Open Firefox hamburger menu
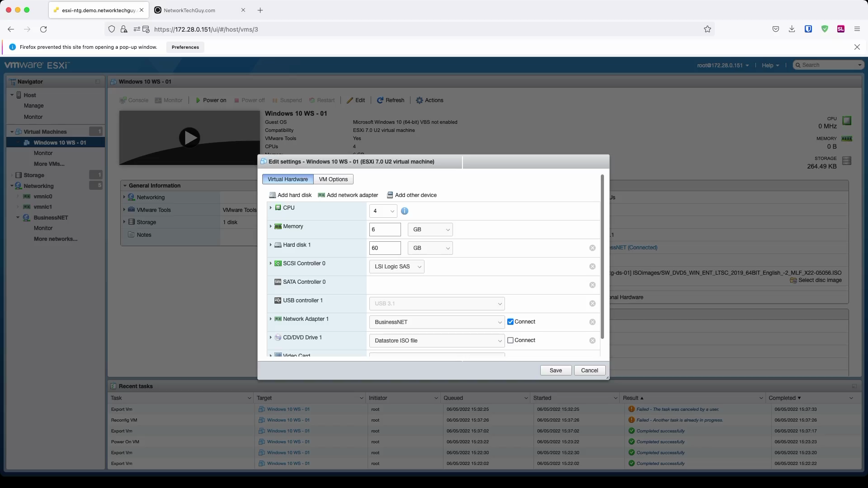Viewport: 868px width, 488px height. click(x=857, y=29)
